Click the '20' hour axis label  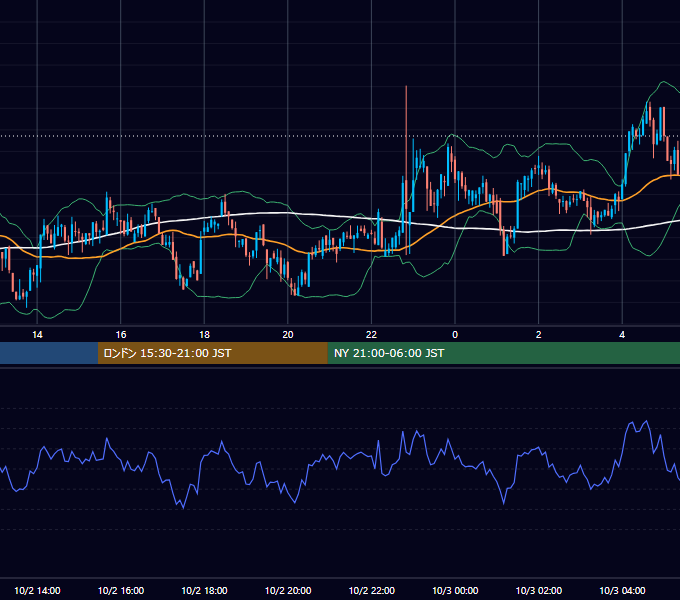click(288, 335)
